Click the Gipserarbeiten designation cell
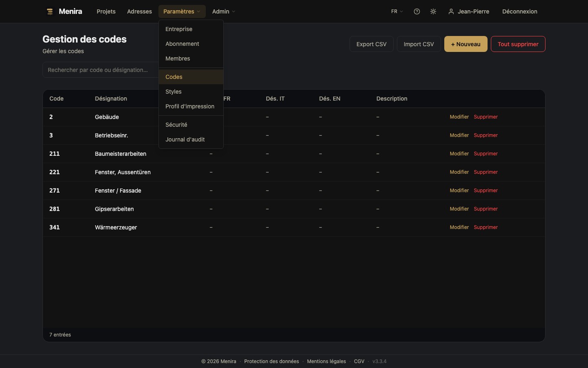Viewport: 588px width, 368px height. click(x=114, y=209)
